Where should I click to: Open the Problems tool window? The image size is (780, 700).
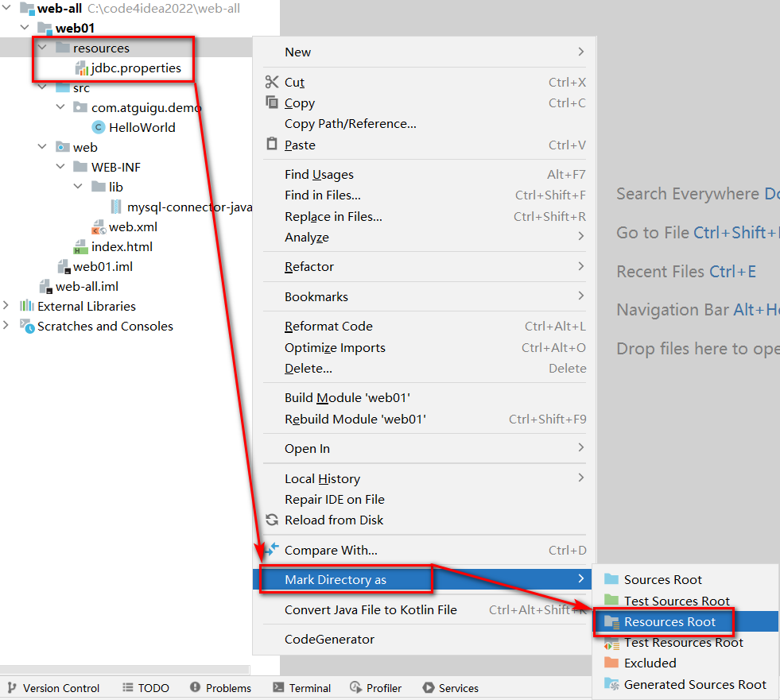point(220,688)
